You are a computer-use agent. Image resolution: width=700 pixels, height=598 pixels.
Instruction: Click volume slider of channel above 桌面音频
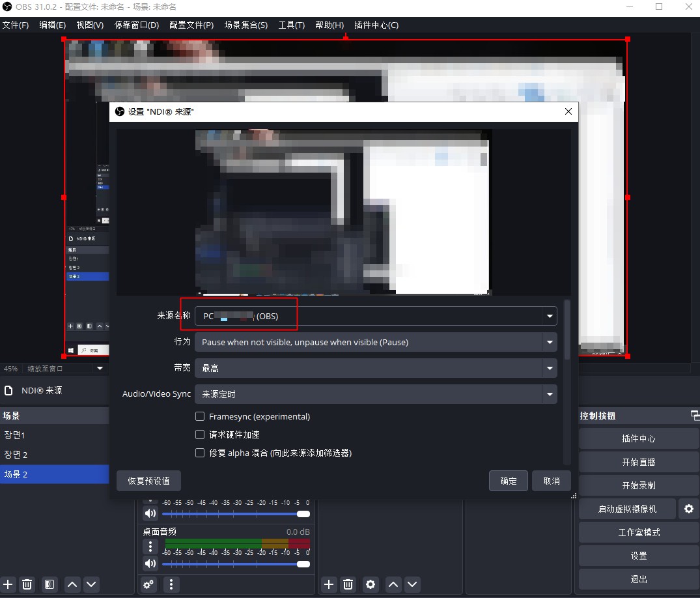236,514
